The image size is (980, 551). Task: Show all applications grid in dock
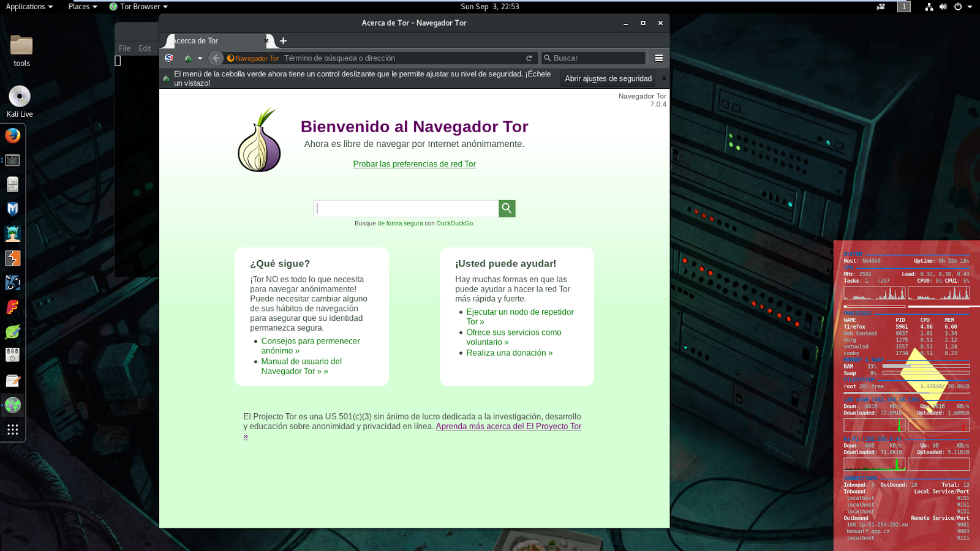pos(13,430)
